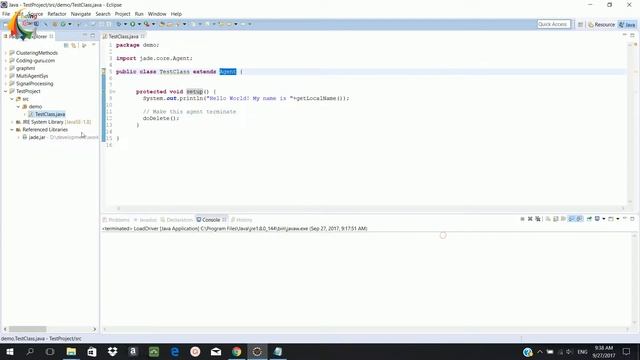This screenshot has height=360, width=640.
Task: Collapse Referenced Libraries node
Action: coord(12,130)
